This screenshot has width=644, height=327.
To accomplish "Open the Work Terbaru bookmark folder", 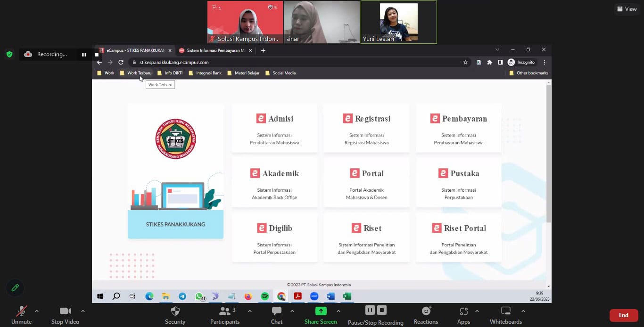I will point(136,73).
